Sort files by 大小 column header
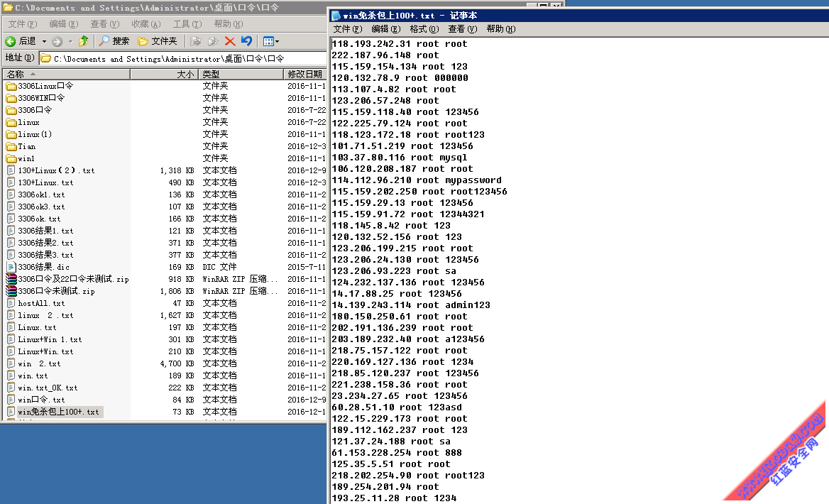This screenshot has height=504, width=829. 163,74
